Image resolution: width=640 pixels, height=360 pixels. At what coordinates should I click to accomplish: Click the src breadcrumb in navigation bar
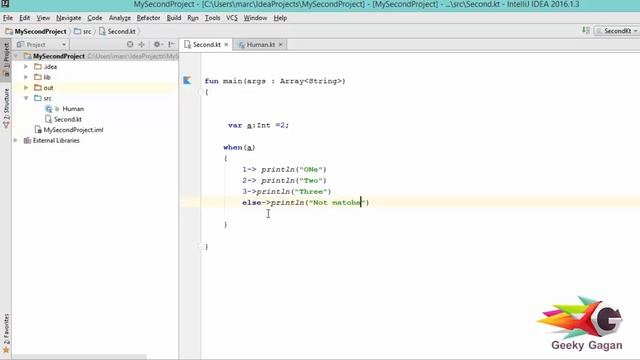84,31
